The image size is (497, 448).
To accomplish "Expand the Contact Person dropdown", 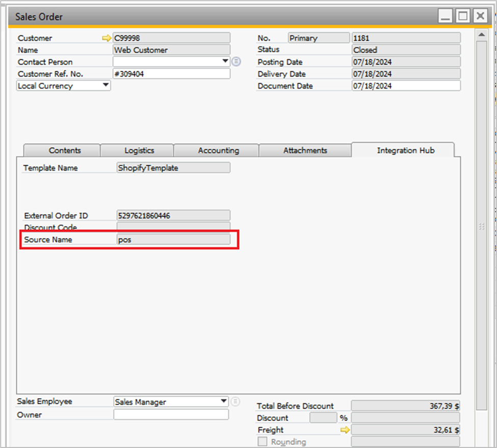I will [x=225, y=62].
